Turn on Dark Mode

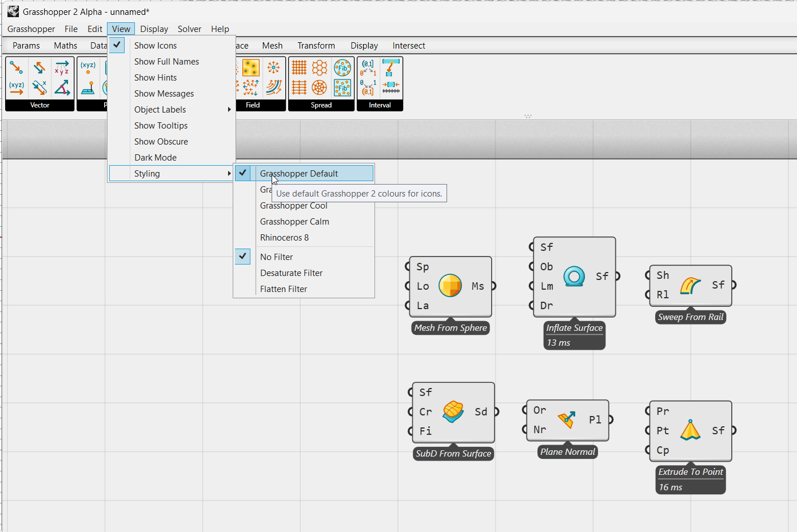172,157
